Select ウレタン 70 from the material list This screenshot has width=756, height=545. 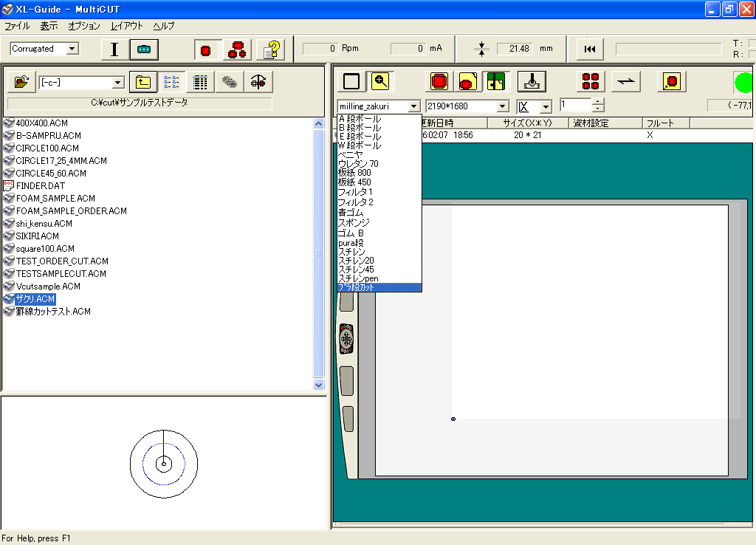click(x=358, y=163)
